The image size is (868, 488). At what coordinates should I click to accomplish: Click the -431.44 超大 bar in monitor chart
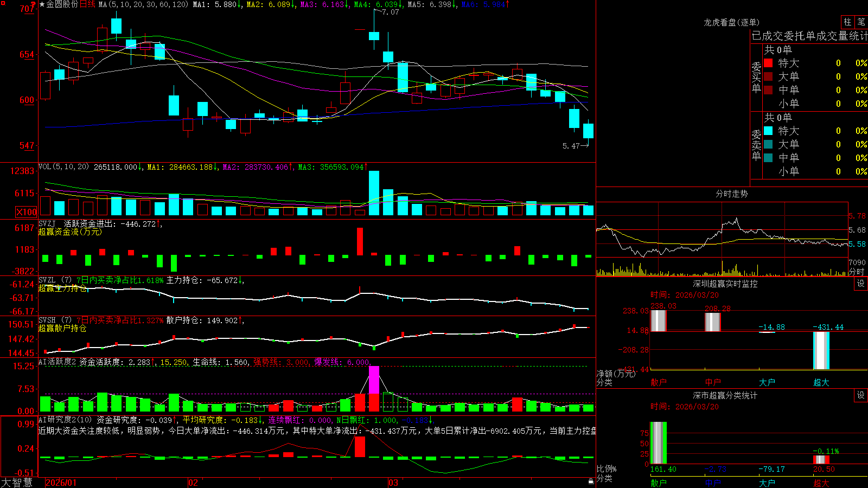tap(821, 350)
